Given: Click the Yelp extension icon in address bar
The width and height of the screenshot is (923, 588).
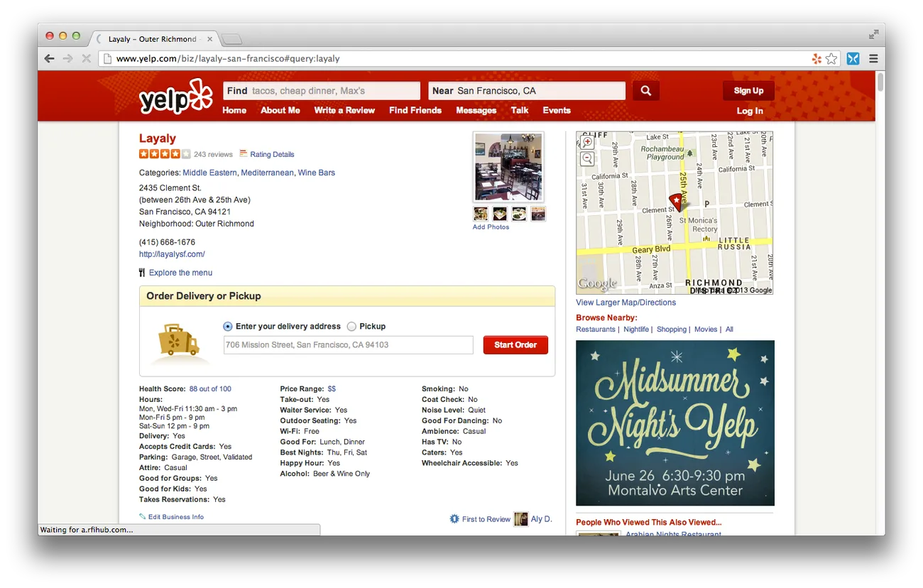Looking at the screenshot, I should (816, 59).
